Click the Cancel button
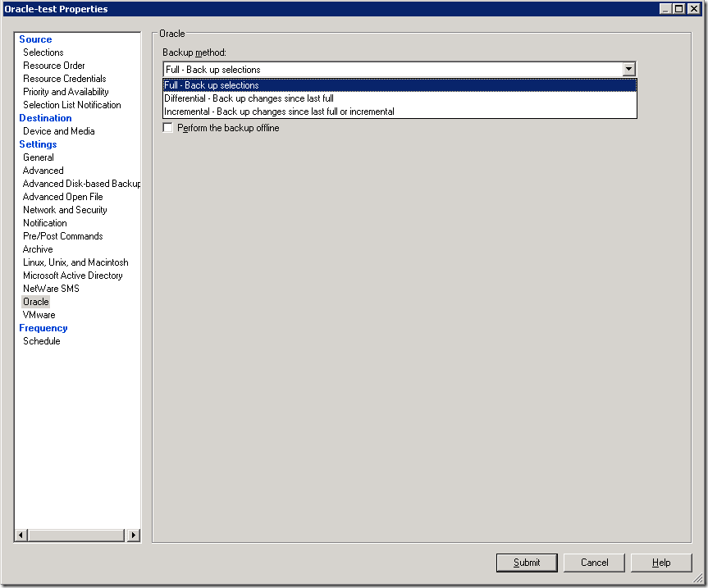 tap(594, 563)
